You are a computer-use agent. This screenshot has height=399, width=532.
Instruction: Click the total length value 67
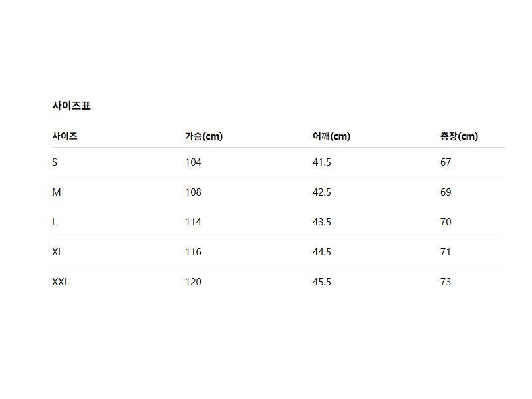pos(446,162)
